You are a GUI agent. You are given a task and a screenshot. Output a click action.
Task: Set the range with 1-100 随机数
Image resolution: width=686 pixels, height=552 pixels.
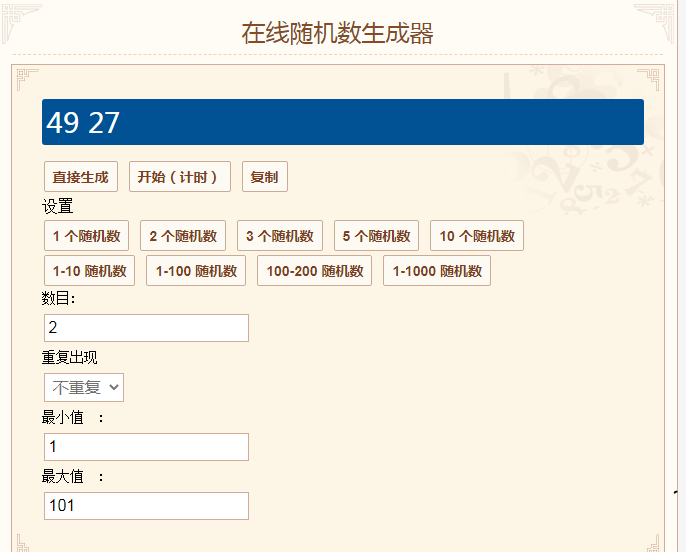click(x=196, y=271)
